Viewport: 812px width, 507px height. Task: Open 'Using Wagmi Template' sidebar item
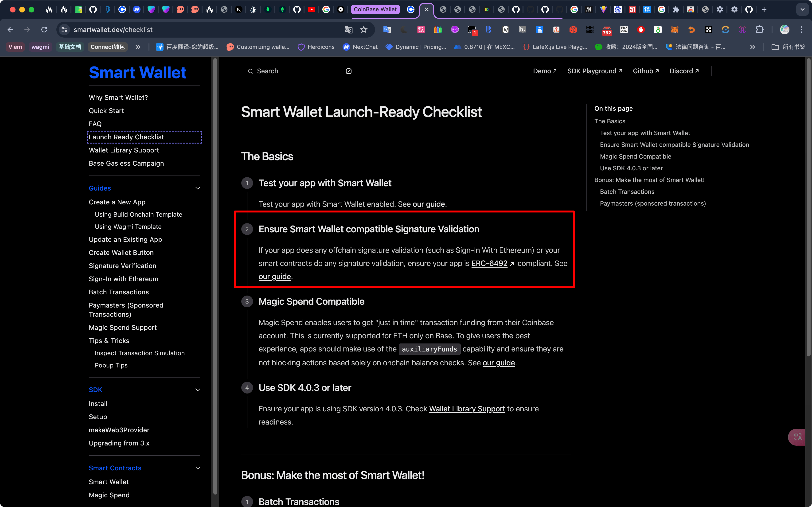click(x=128, y=227)
